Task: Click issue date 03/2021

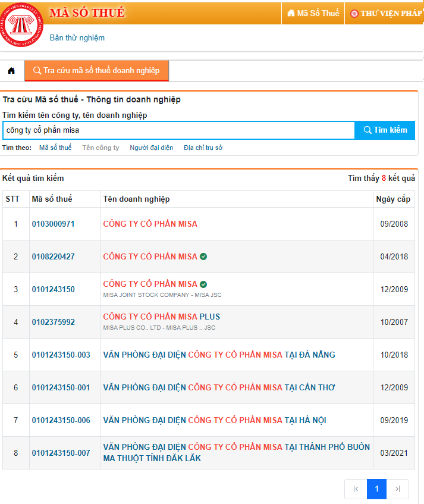Action: coord(394,453)
